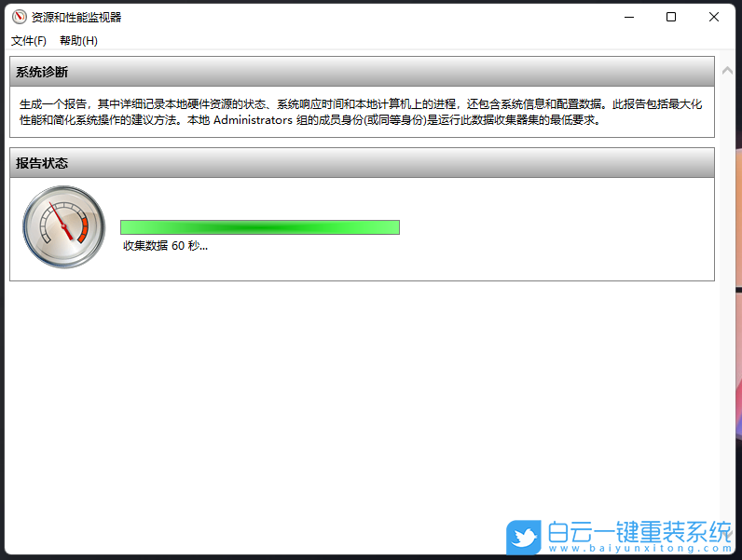
Task: Click the 白云一键重装系统 watermark text
Action: coord(639,532)
